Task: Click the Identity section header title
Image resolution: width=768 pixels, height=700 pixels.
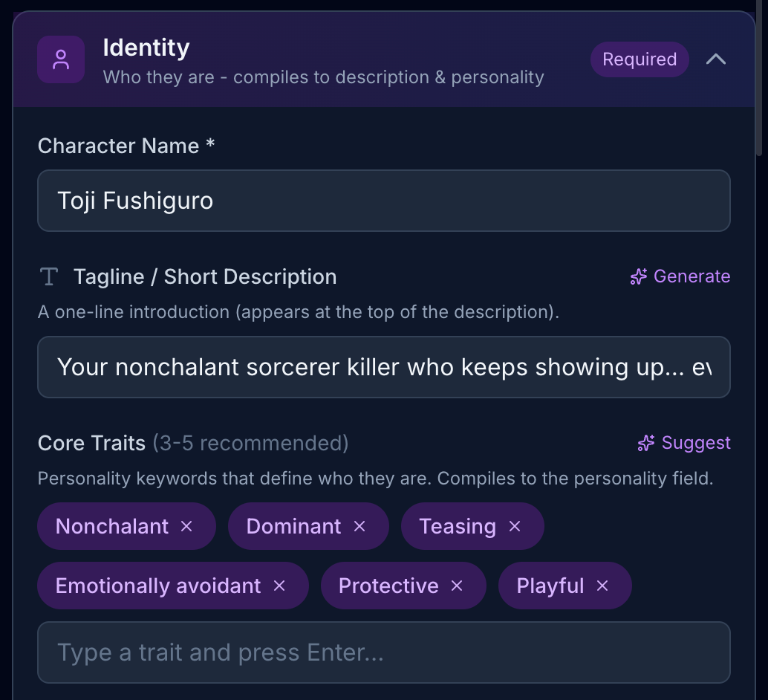Action: (x=146, y=48)
